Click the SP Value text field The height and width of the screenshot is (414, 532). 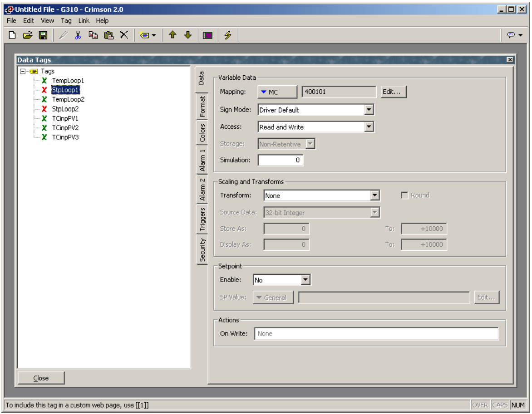(384, 298)
